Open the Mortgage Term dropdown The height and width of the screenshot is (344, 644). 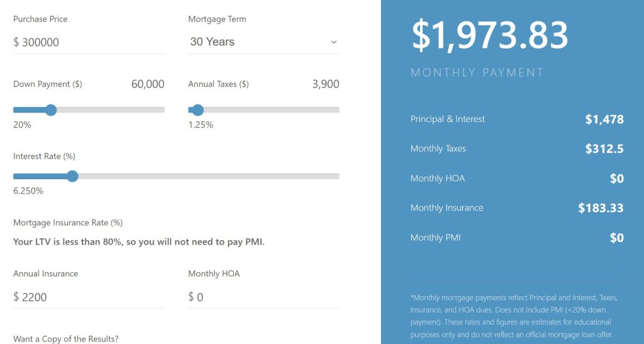[x=264, y=42]
